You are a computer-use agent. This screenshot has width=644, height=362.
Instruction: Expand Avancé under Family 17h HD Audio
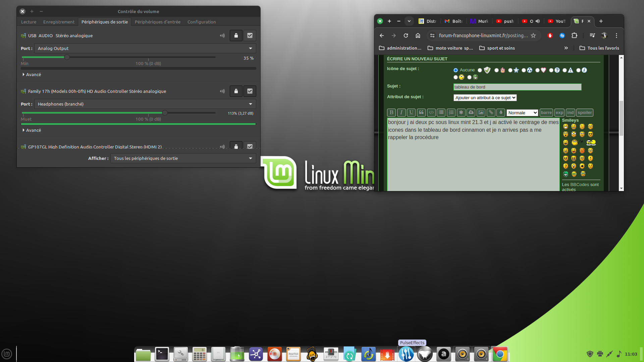coord(32,130)
